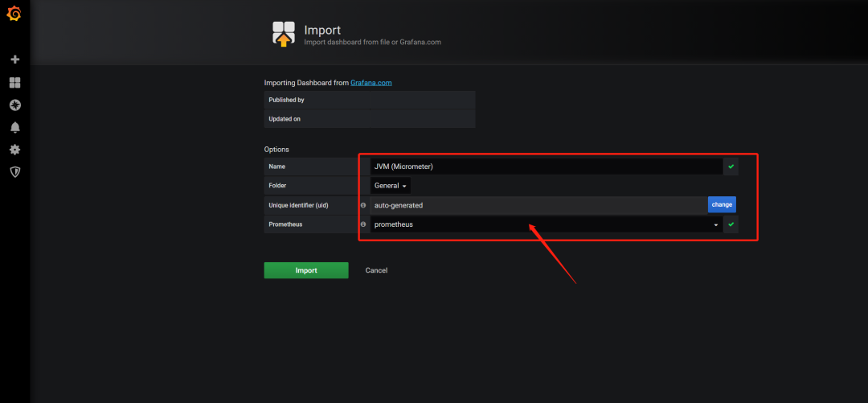Click the green checkmark beside Prometheus dropdown
This screenshot has width=868, height=403.
click(731, 224)
